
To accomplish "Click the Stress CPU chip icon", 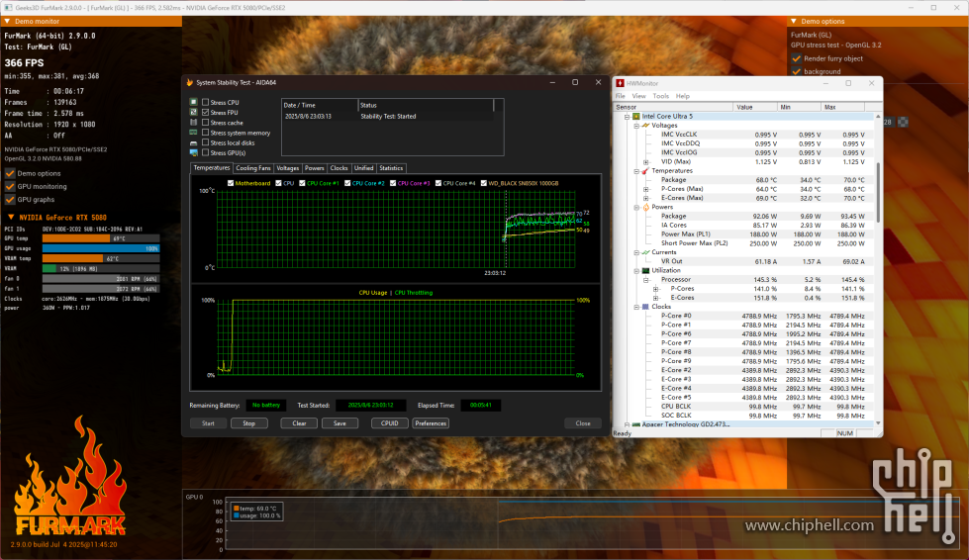I will click(193, 103).
